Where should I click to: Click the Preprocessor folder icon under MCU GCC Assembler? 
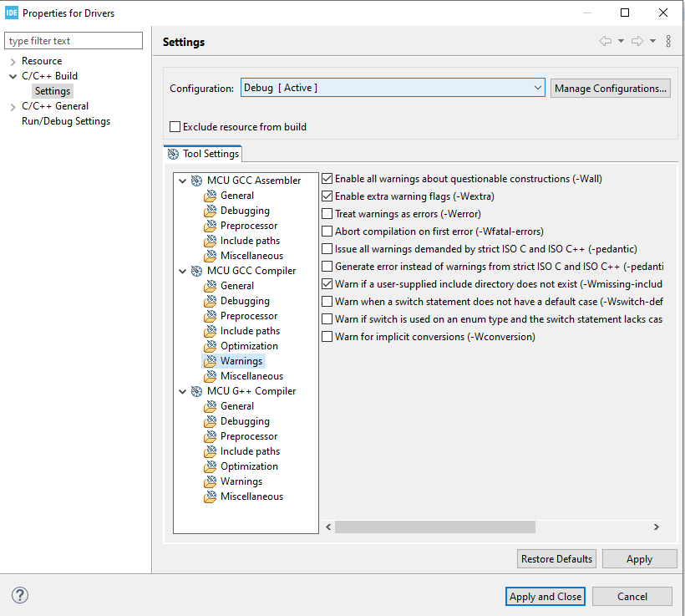coord(211,226)
